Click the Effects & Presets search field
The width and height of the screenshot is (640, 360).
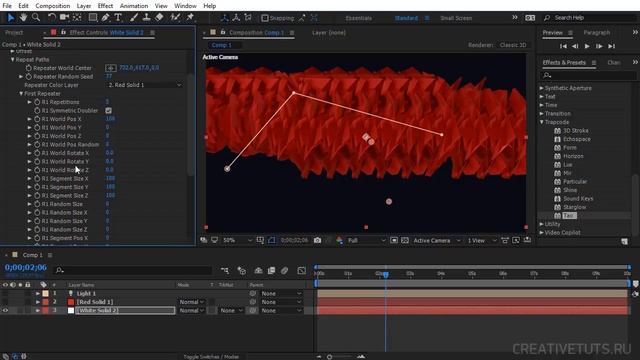[x=588, y=76]
